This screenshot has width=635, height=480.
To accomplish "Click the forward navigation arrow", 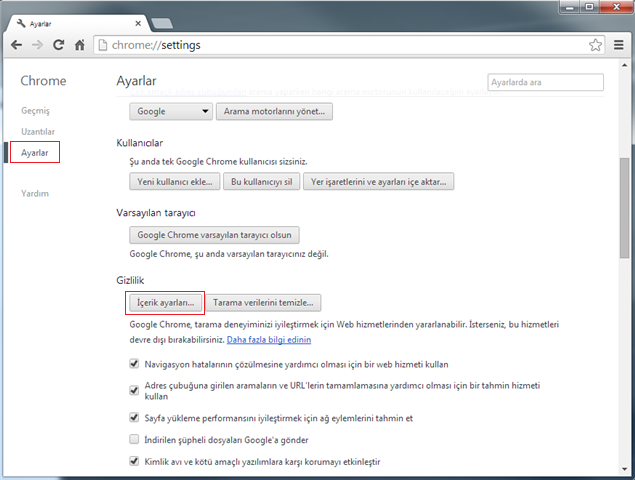I will click(37, 45).
